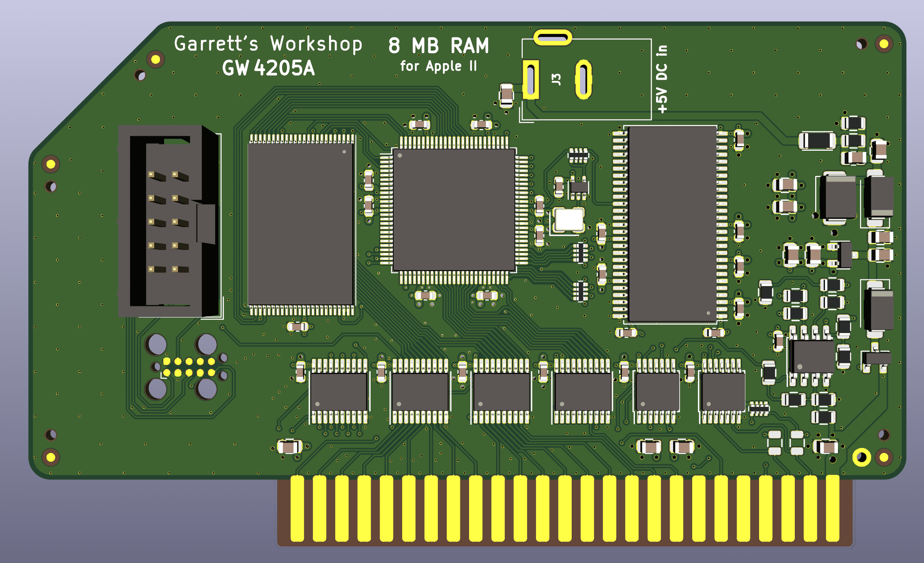
Task: Select the white crystal oscillator component
Action: [569, 220]
